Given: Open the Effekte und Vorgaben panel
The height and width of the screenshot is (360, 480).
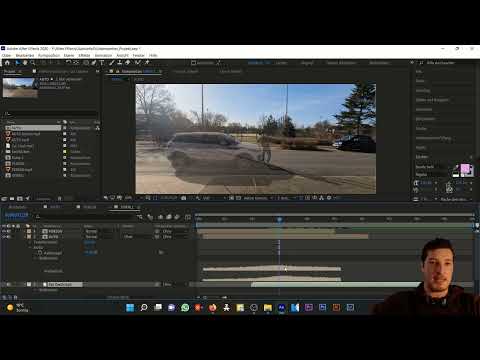Looking at the screenshot, I should pos(432,100).
